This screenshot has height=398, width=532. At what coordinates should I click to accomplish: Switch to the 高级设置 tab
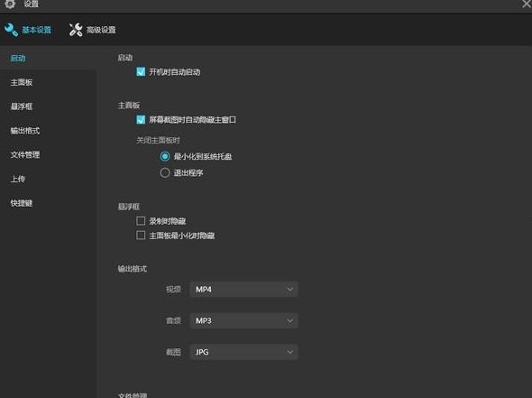pyautogui.click(x=93, y=30)
